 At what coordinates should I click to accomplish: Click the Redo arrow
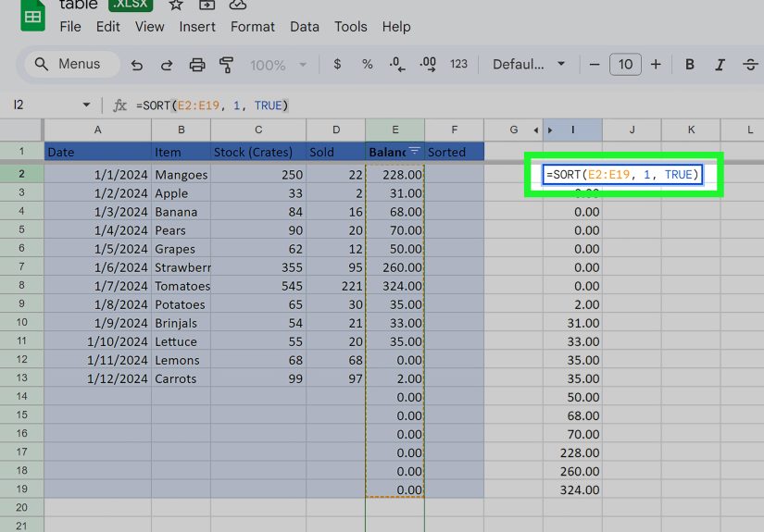click(x=167, y=65)
